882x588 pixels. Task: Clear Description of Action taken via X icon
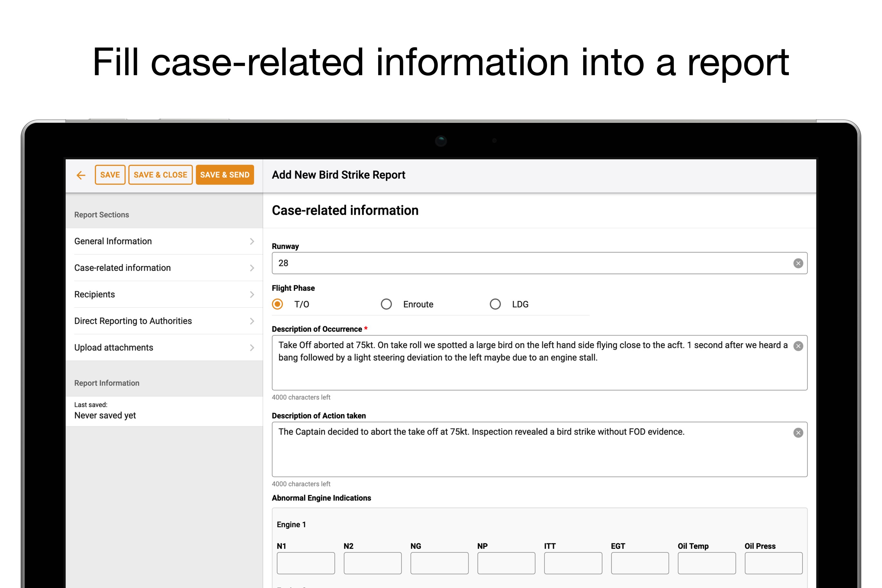pos(798,433)
